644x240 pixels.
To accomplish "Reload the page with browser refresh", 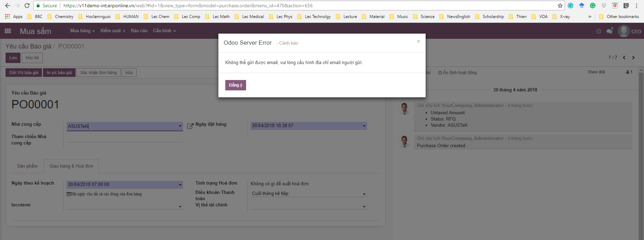I will click(x=27, y=6).
